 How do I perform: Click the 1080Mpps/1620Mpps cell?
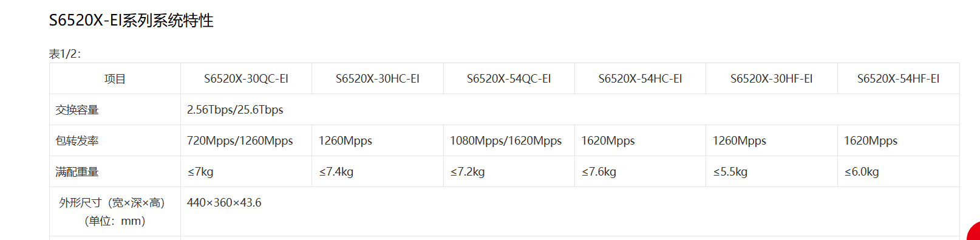[509, 140]
